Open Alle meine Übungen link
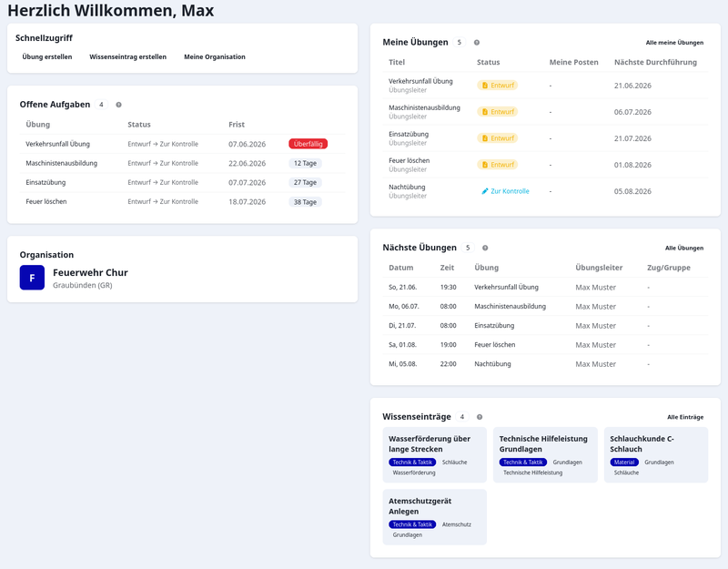This screenshot has width=728, height=569. click(x=674, y=43)
